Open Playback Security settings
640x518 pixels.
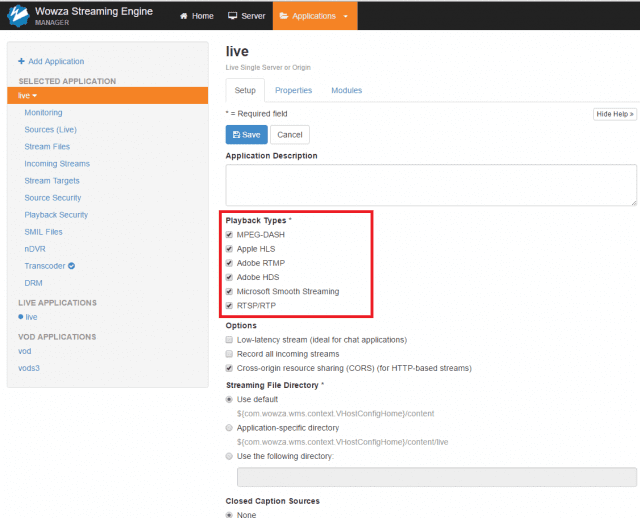pos(56,215)
